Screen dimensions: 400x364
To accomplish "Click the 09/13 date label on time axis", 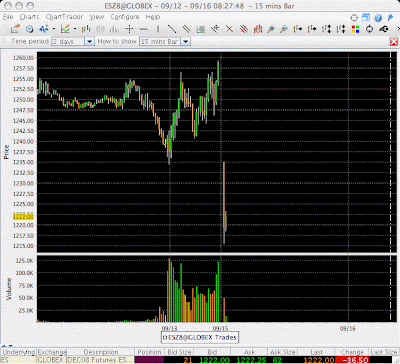I will (169, 328).
